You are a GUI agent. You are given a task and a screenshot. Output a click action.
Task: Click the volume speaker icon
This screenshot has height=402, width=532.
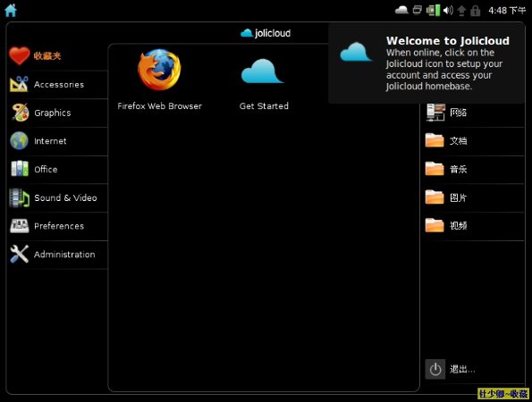tap(448, 10)
